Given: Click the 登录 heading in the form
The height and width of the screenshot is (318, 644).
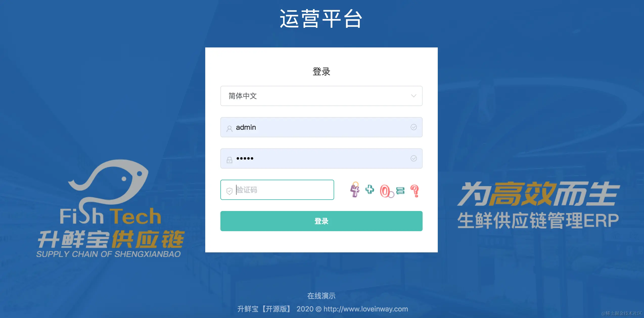Looking at the screenshot, I should click(x=321, y=72).
